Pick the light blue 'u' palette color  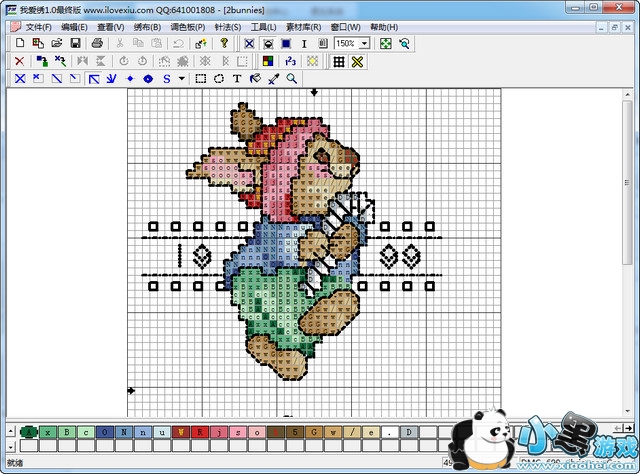tap(162, 432)
